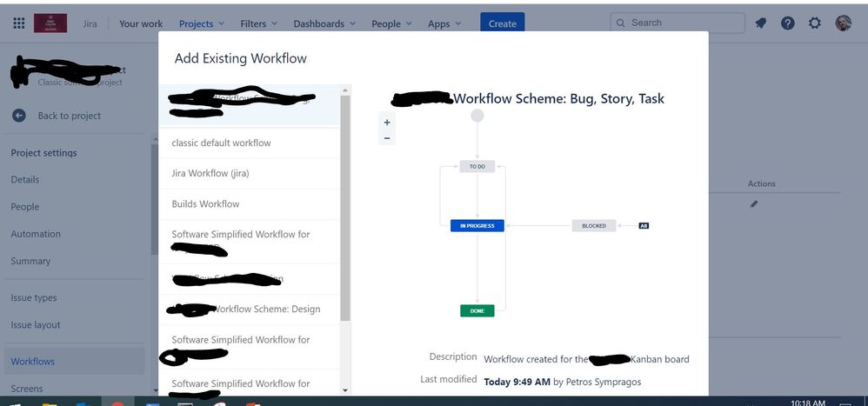Expand the People dropdown menu
This screenshot has width=868, height=406.
click(392, 23)
